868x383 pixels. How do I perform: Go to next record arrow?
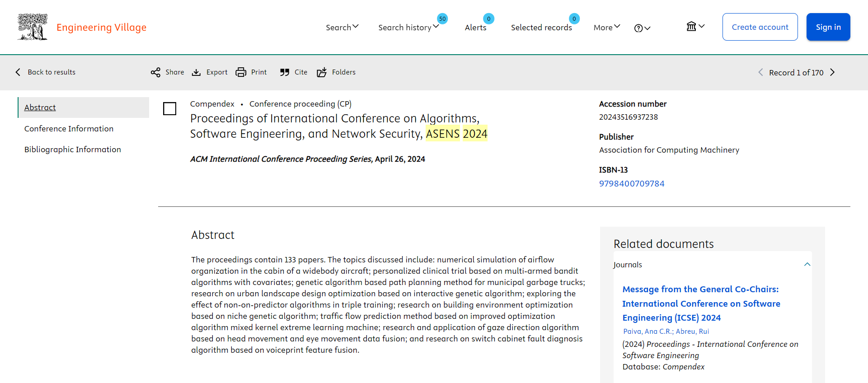pos(832,72)
